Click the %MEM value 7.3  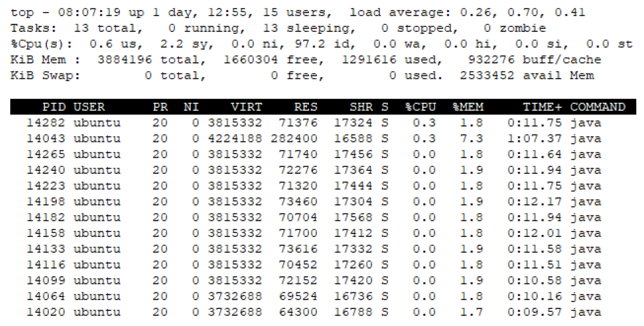click(471, 139)
